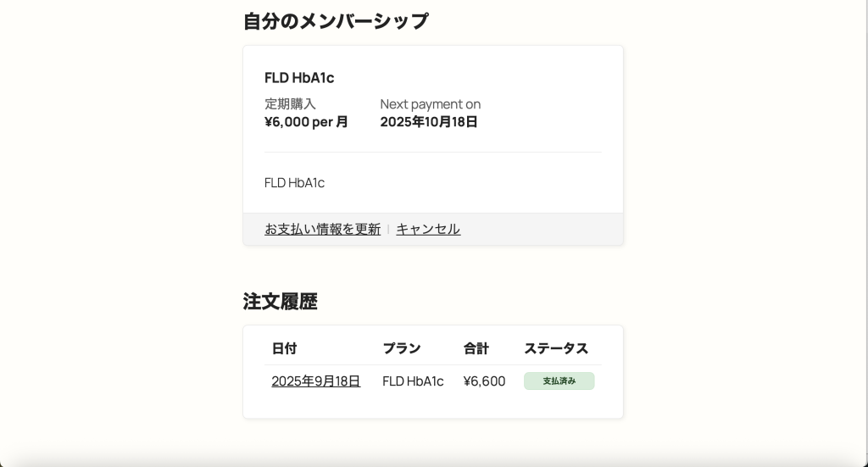This screenshot has height=467, width=868.
Task: Click the divider line in the membership card
Action: click(x=432, y=153)
